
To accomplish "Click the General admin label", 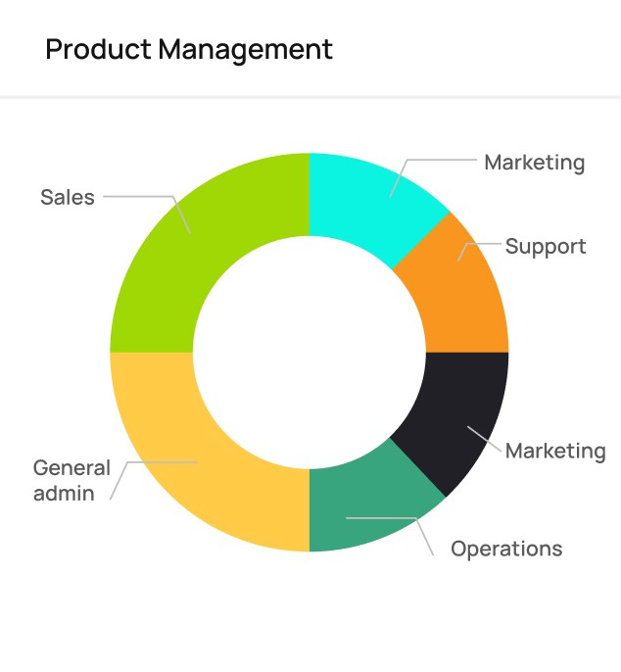I will coord(72,480).
